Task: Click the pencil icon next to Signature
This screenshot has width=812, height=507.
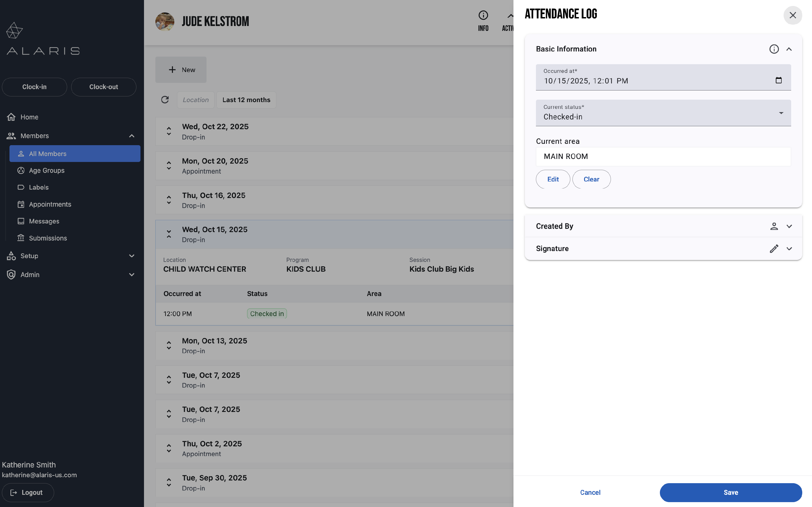Action: coord(774,248)
